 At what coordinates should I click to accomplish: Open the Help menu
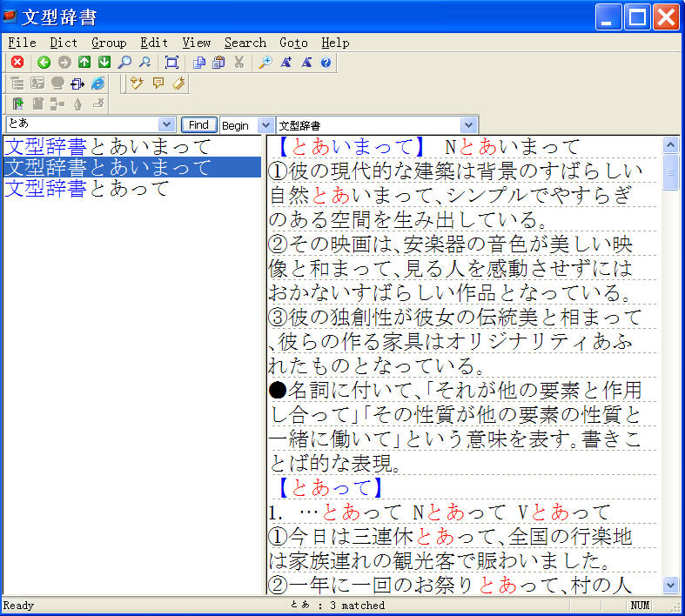[335, 43]
